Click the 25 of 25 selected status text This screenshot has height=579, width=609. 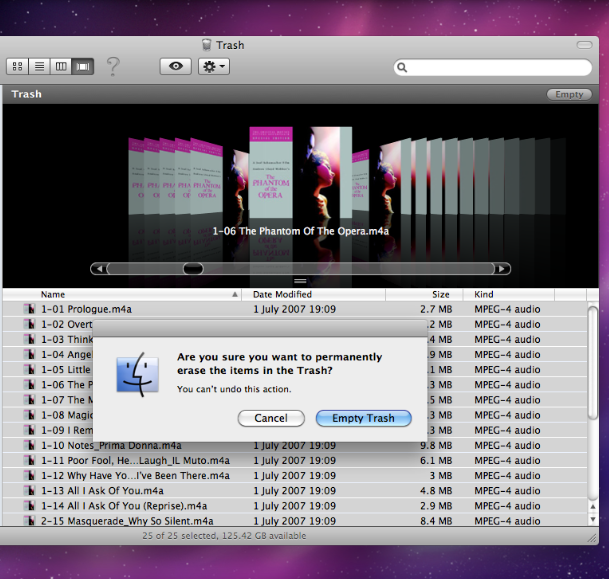[x=224, y=536]
